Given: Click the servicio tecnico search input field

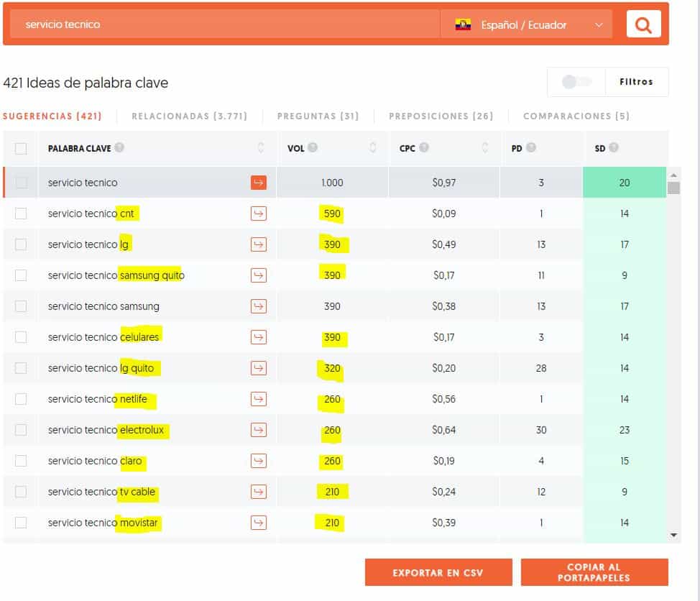Looking at the screenshot, I should (x=224, y=24).
